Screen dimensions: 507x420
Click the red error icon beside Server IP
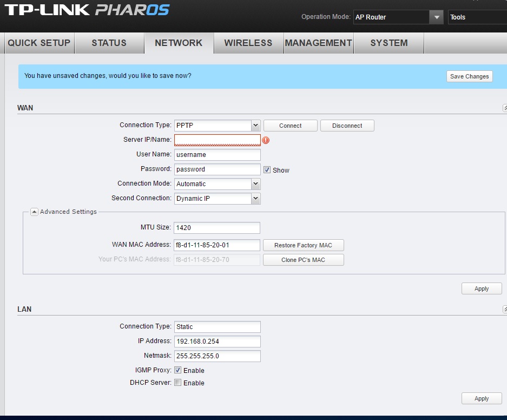(x=266, y=140)
